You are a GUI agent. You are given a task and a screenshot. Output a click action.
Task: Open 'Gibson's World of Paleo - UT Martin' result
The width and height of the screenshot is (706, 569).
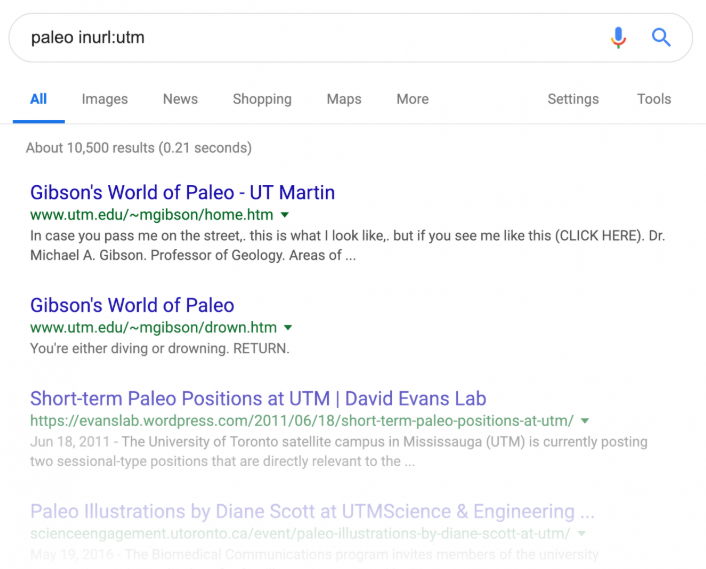tap(182, 193)
